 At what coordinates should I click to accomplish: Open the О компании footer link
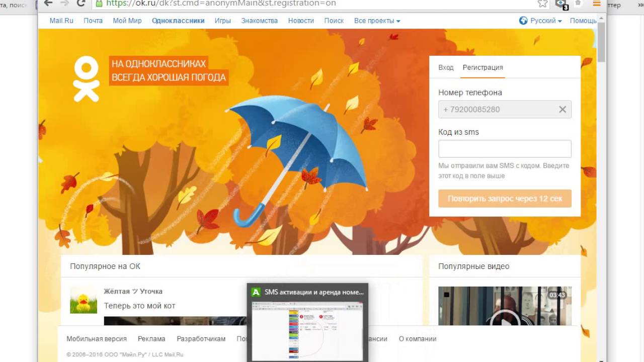[x=418, y=339]
